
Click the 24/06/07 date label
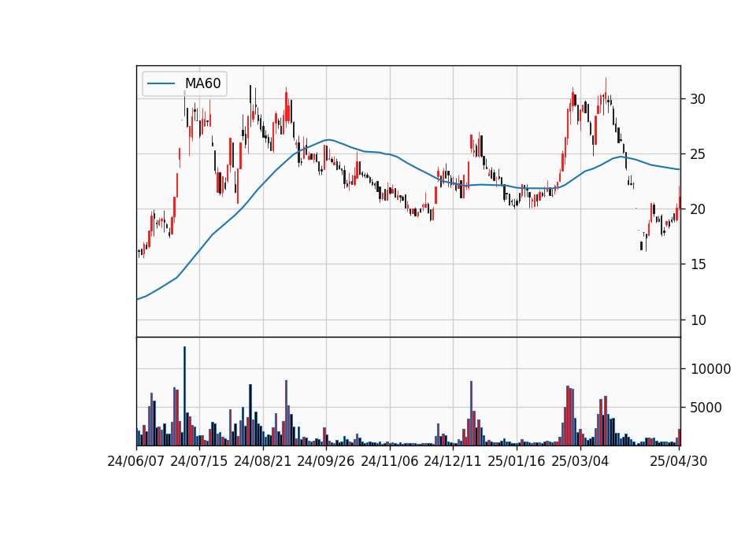[x=136, y=461]
